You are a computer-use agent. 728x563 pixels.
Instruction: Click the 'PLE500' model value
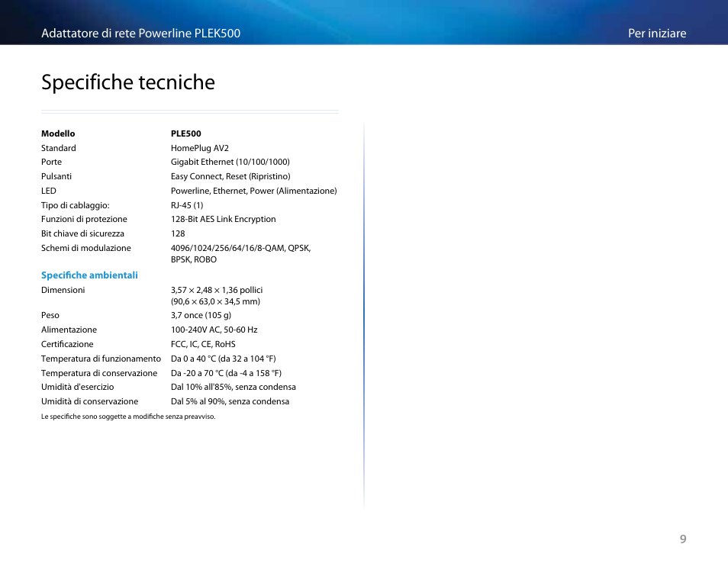[x=185, y=134]
